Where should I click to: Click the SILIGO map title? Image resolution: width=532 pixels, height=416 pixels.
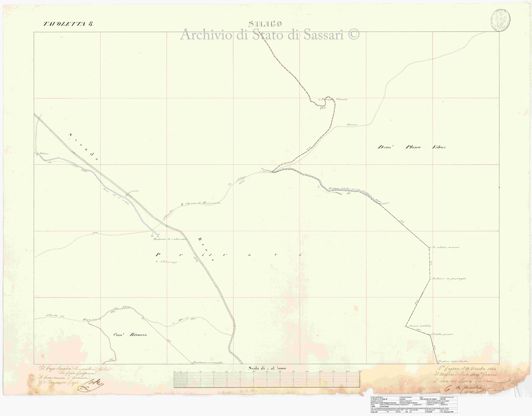tap(265, 24)
